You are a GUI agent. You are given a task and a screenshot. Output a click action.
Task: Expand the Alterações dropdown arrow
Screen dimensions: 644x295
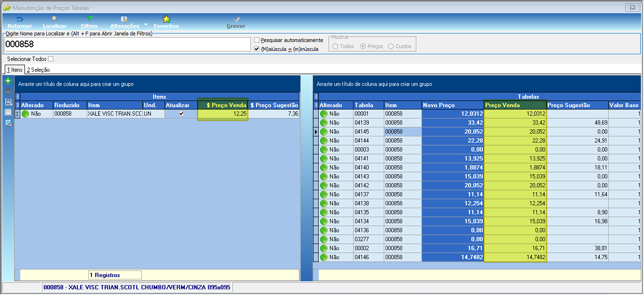[146, 25]
